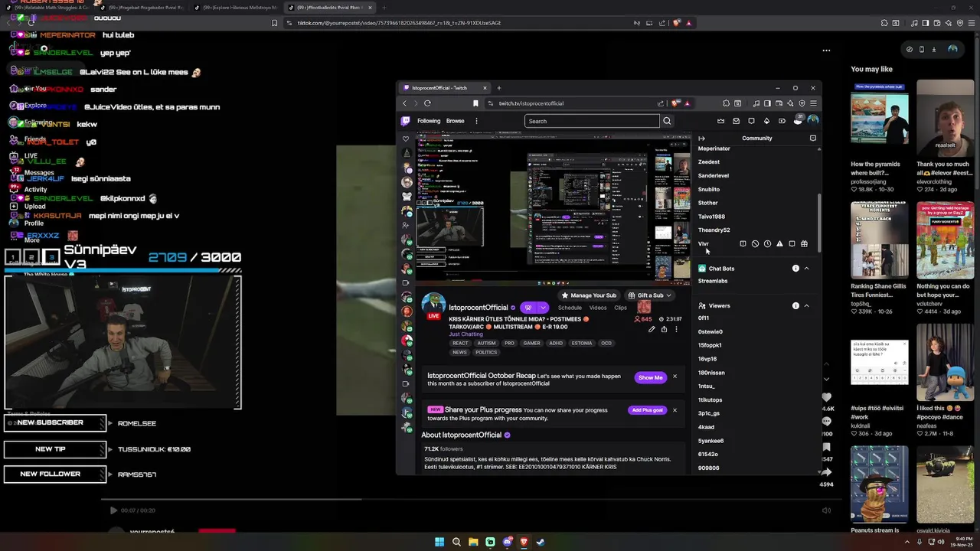Reload the Twitch page in inner browser
The width and height of the screenshot is (980, 551).
click(x=427, y=103)
